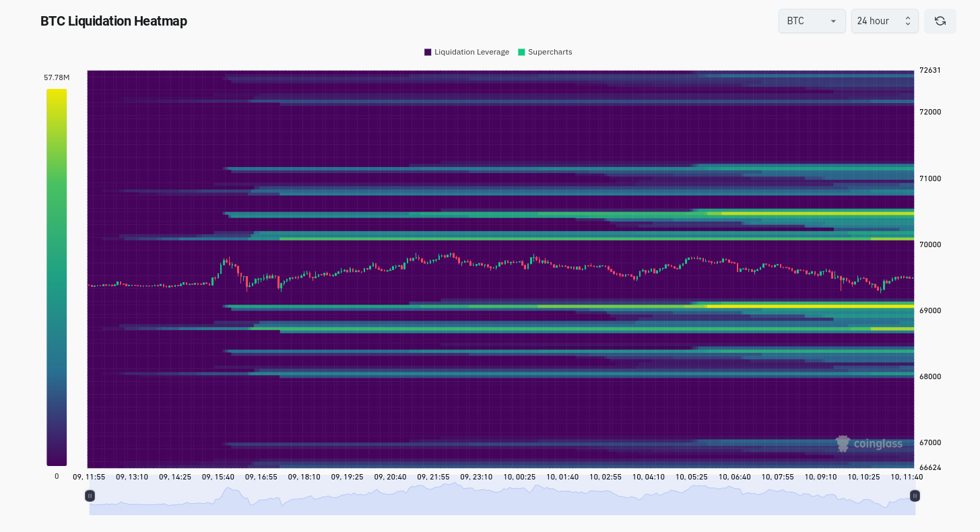Click the up-down chevrons beside 24 hour
The image size is (980, 532).
[907, 21]
